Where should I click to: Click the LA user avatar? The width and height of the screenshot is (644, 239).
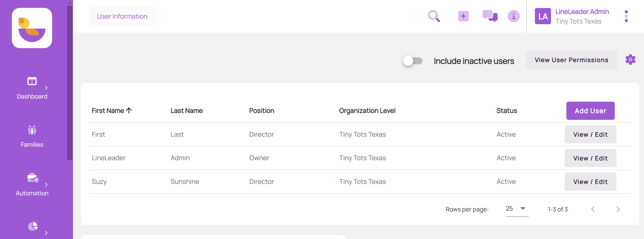click(542, 16)
